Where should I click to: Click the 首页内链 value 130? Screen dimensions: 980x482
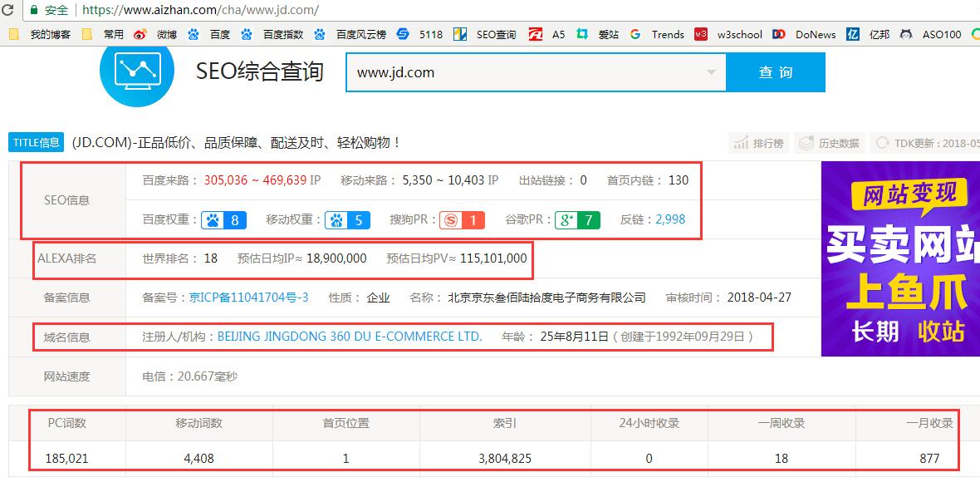pyautogui.click(x=679, y=180)
